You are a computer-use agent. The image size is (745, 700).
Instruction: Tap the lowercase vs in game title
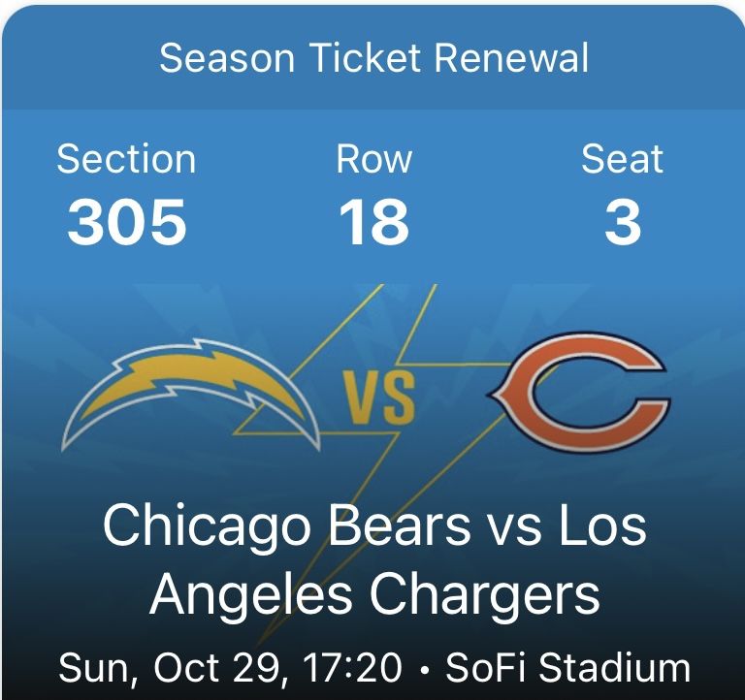(x=508, y=526)
